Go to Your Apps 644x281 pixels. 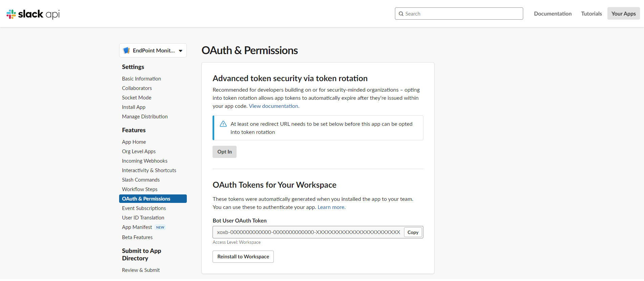click(x=623, y=14)
